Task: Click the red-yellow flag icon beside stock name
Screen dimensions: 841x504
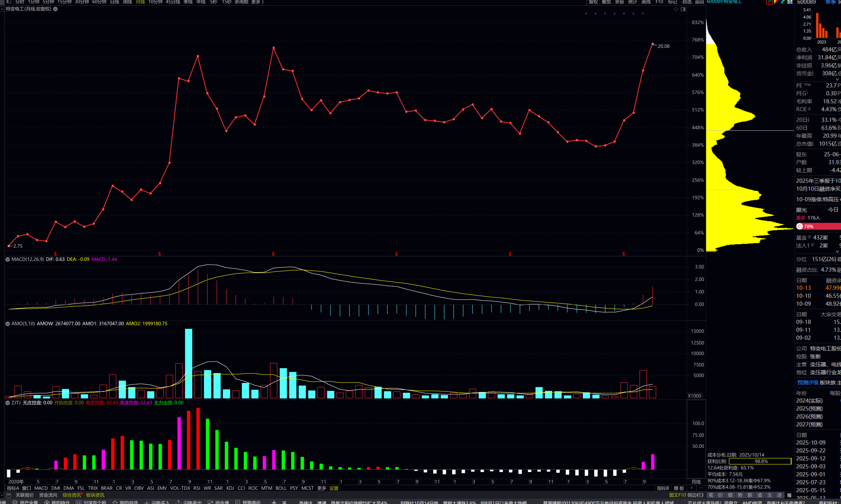Action: pyautogui.click(x=776, y=2)
